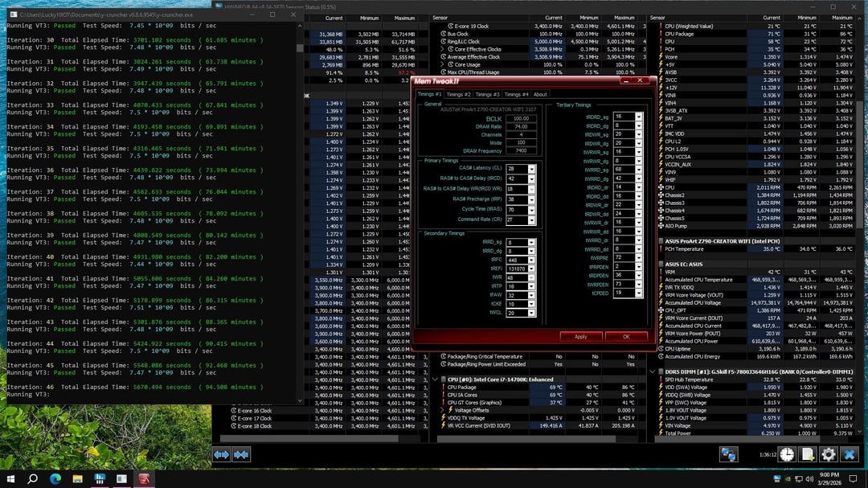Click HWiNFO logging sheet icon
This screenshot has height=488, width=868.
[806, 454]
